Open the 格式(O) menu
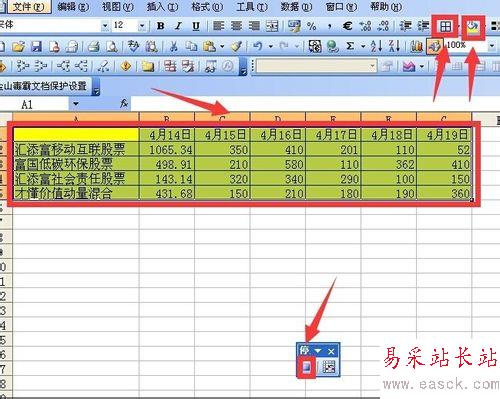500x399 pixels. click(x=207, y=7)
